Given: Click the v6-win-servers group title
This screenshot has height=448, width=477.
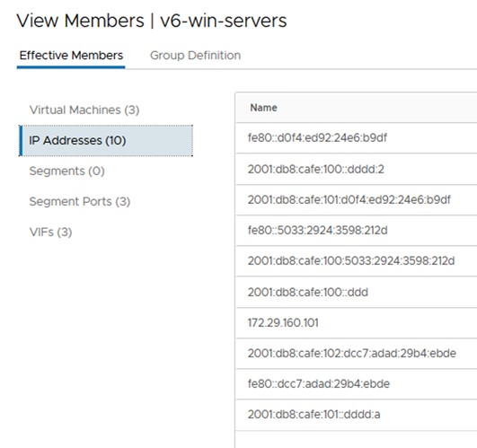Looking at the screenshot, I should (x=224, y=21).
